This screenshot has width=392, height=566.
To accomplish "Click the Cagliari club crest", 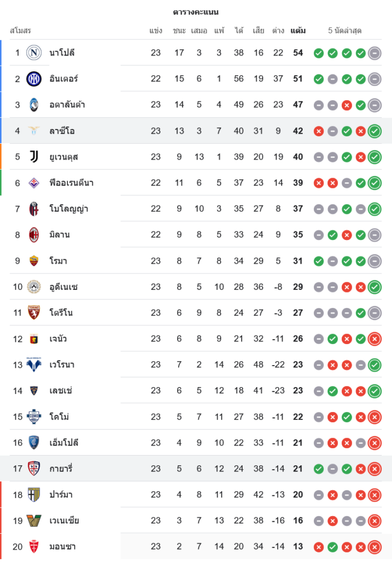I will point(34,469).
